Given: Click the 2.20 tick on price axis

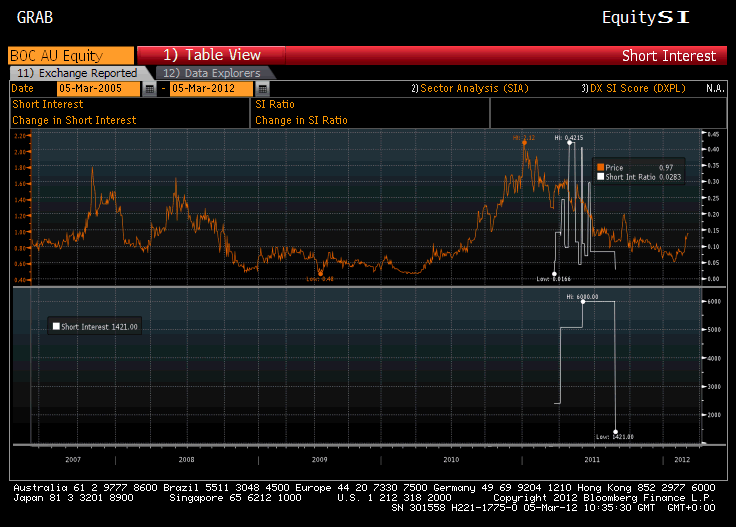Looking at the screenshot, I should 20,136.
